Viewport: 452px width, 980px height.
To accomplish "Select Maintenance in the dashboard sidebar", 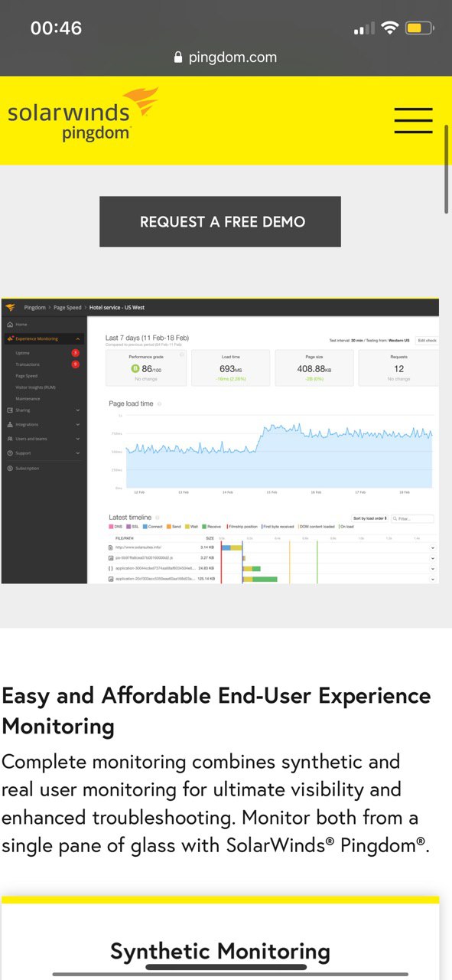I will click(x=28, y=399).
